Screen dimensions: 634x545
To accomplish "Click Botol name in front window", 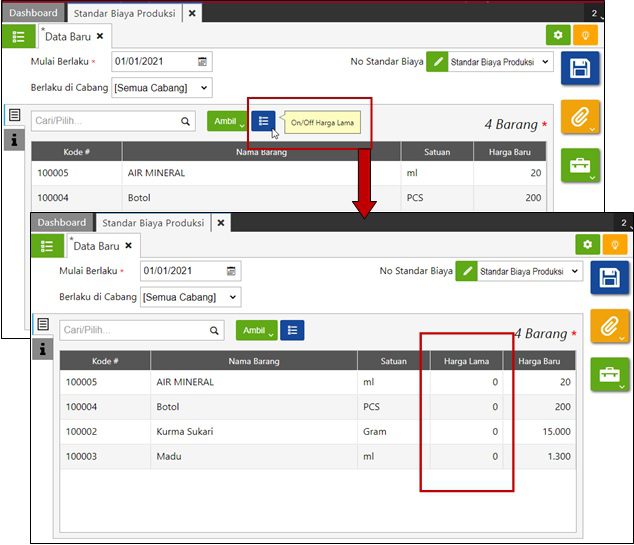I will click(x=168, y=407).
